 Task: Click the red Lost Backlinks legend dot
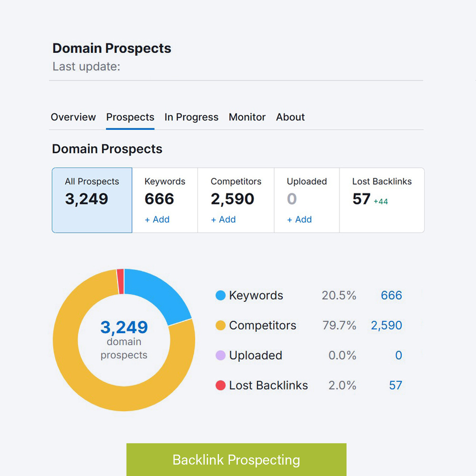tap(220, 386)
